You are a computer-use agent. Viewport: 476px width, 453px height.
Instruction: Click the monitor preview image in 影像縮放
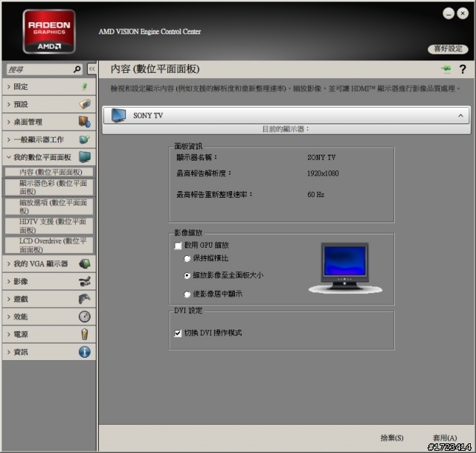pyautogui.click(x=345, y=268)
